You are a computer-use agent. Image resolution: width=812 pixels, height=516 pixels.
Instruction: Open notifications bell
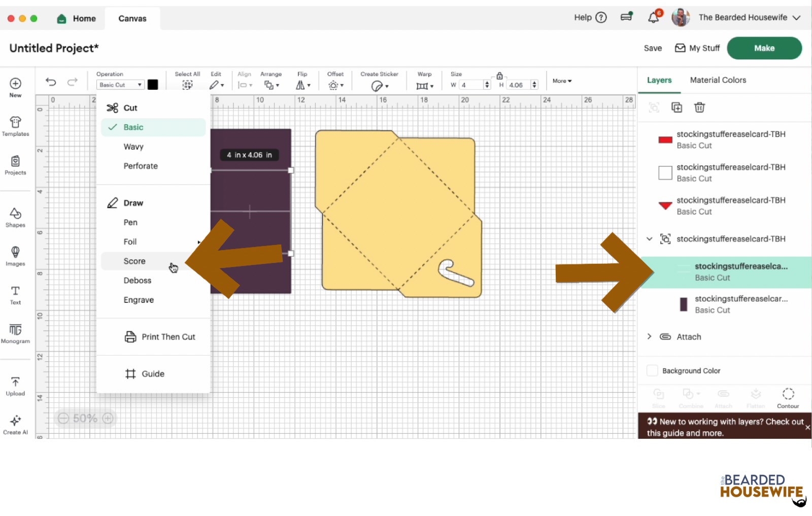[x=654, y=18]
